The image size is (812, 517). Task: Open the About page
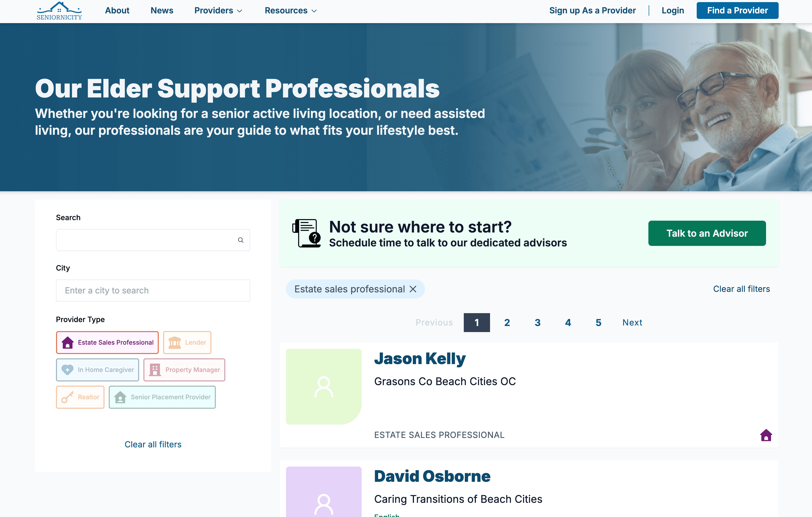point(117,11)
